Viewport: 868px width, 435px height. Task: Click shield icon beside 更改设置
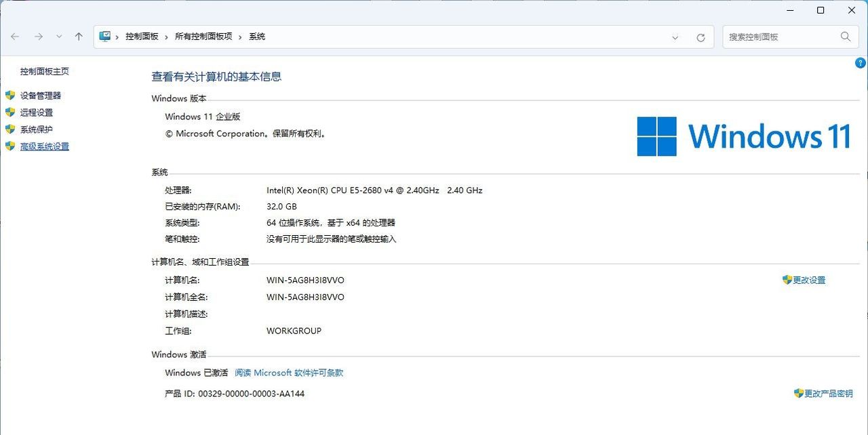[x=787, y=280]
